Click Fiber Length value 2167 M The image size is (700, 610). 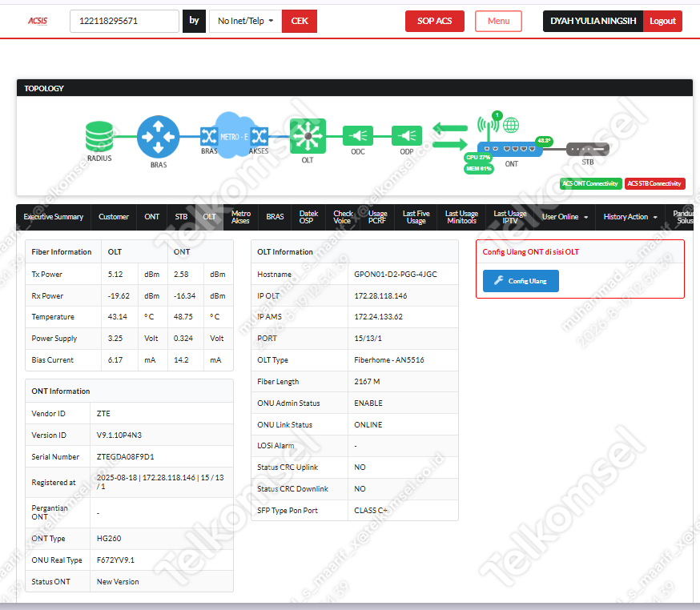point(367,382)
